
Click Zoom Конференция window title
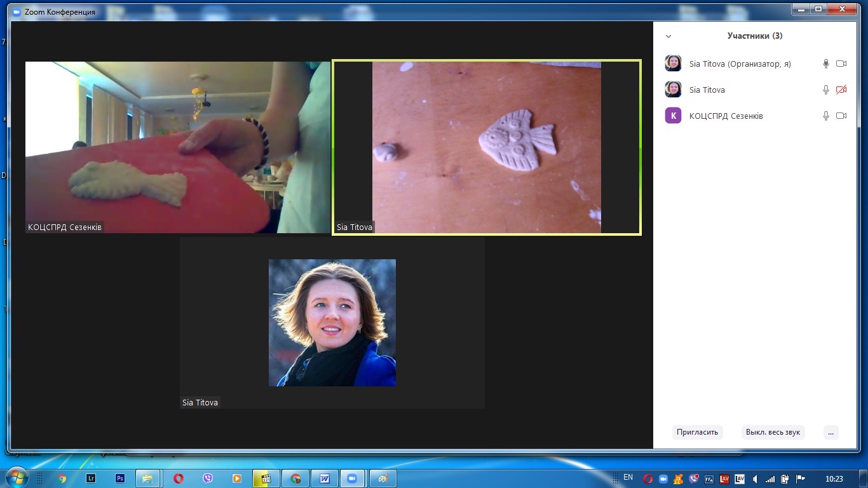[60, 11]
